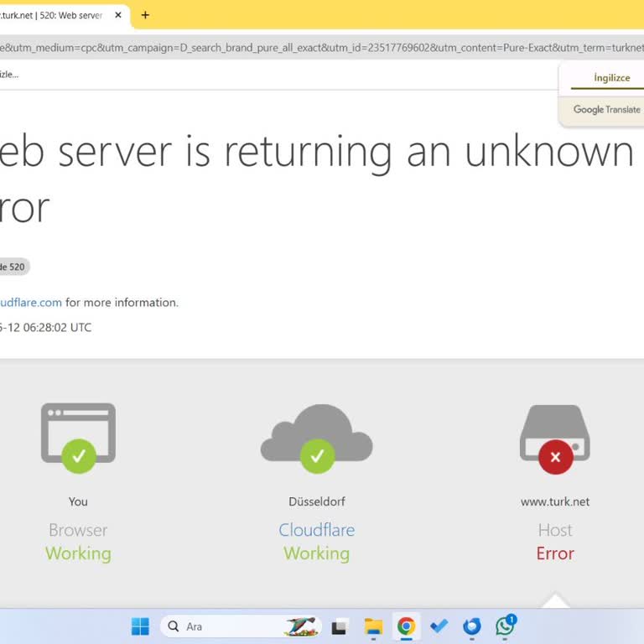The image size is (644, 644).
Task: Open Task View from taskbar
Action: click(x=340, y=626)
